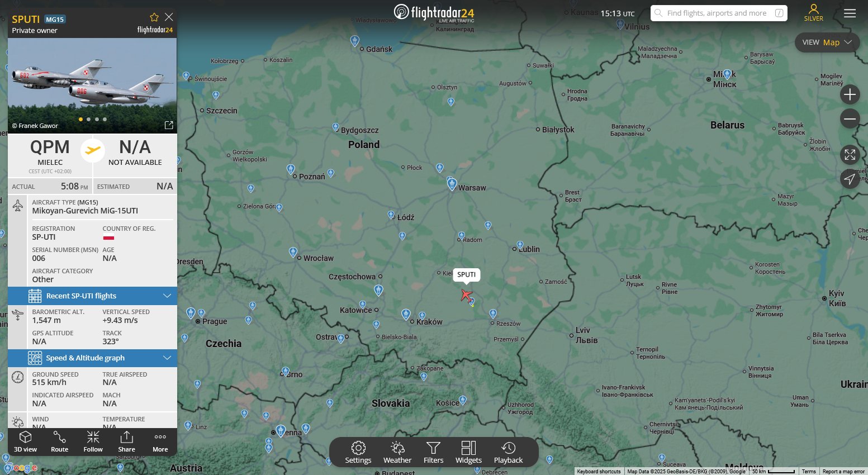The width and height of the screenshot is (868, 475).
Task: Click the Wrocław airport pin
Action: [x=293, y=252]
